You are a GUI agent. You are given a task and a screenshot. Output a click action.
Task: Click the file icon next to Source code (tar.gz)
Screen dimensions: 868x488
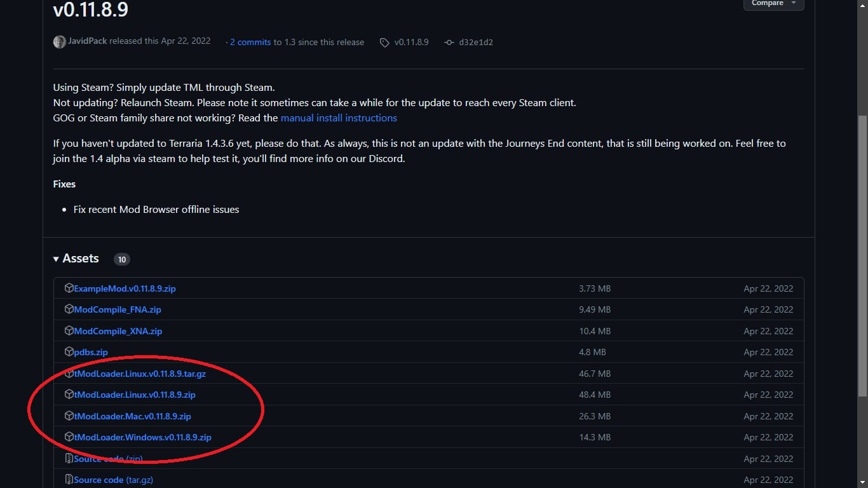(x=69, y=480)
